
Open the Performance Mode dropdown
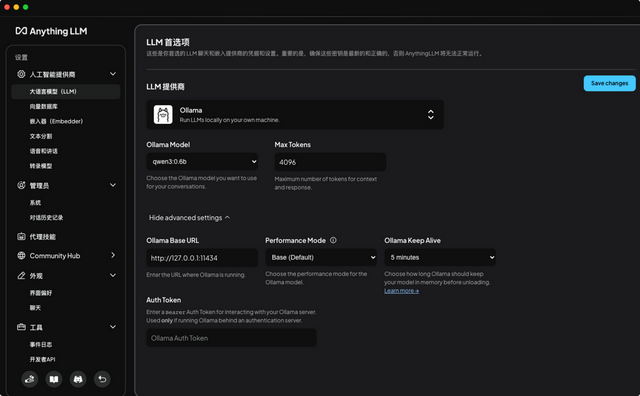[x=321, y=257]
